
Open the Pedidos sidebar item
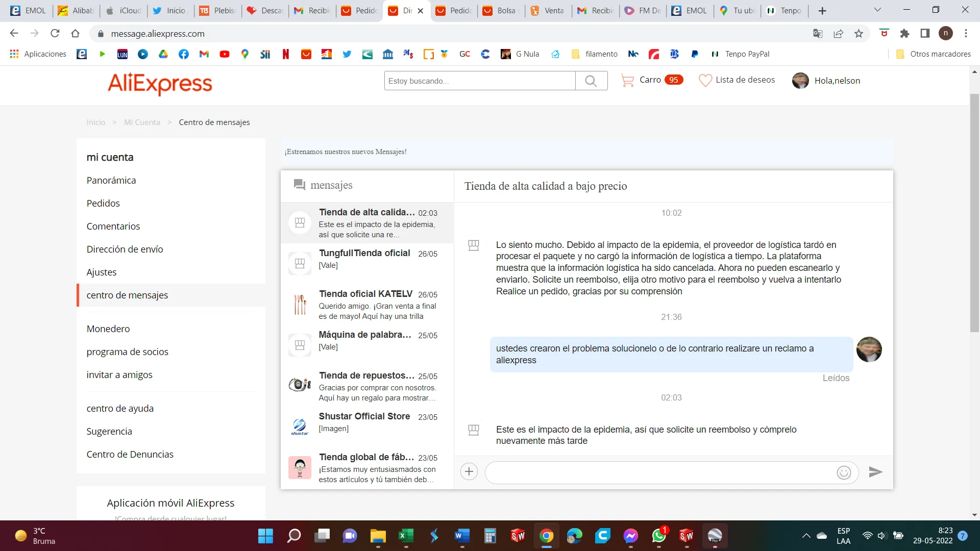103,203
